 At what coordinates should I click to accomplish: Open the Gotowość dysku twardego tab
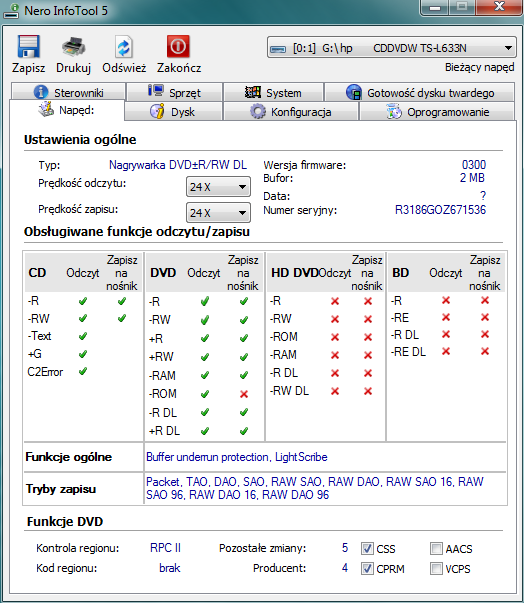coord(419,92)
